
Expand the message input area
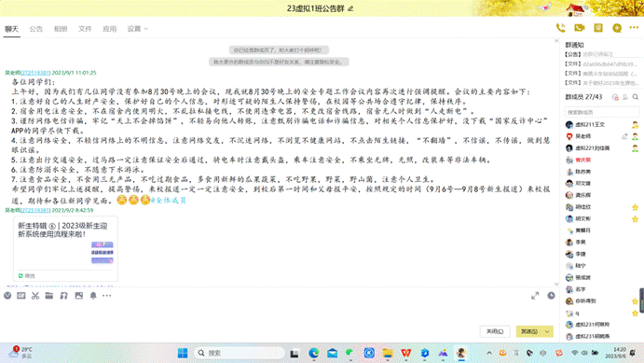coord(535,296)
